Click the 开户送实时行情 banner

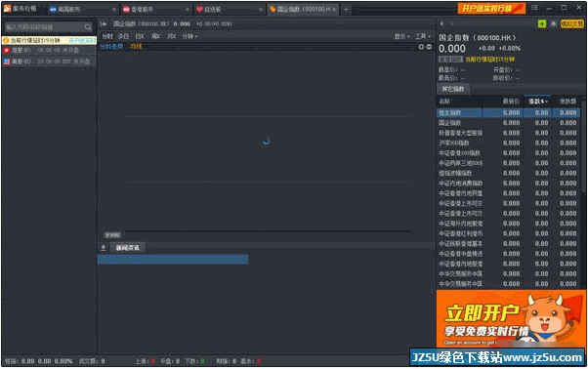(491, 8)
